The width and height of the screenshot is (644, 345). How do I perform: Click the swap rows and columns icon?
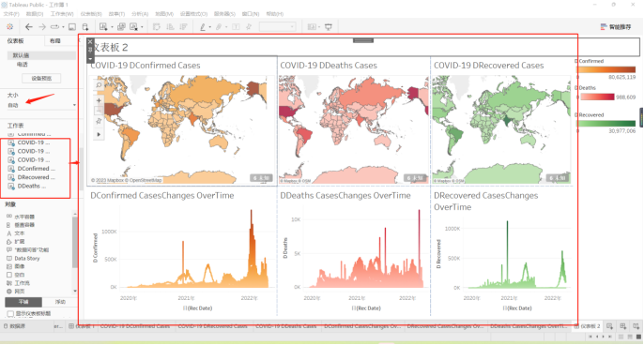[157, 26]
